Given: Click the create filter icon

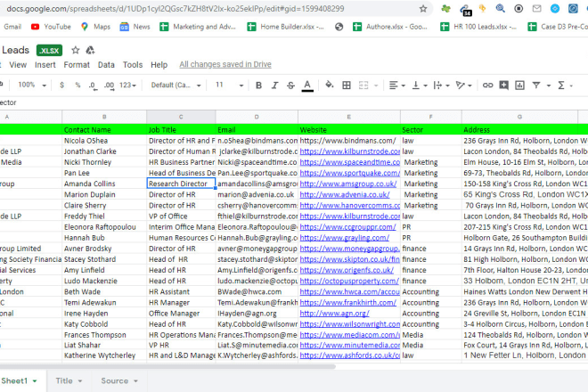Looking at the screenshot, I should pyautogui.click(x=536, y=86).
